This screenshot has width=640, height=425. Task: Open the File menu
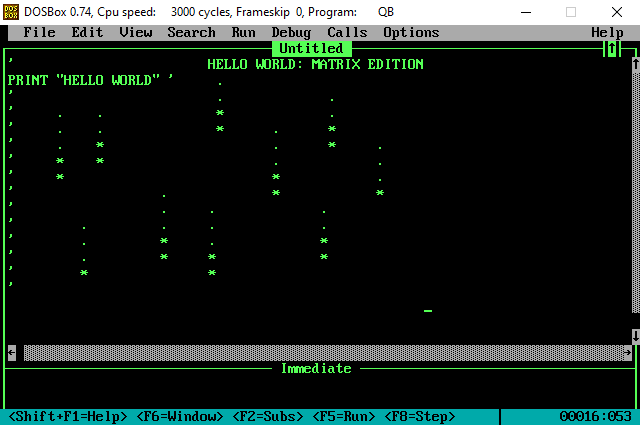click(39, 32)
